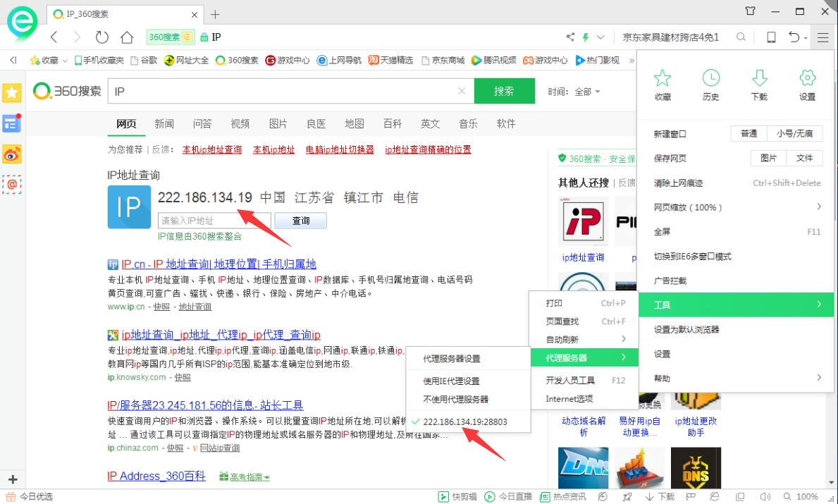Show more bookmarks with » chevron
The image size is (838, 504).
(631, 61)
